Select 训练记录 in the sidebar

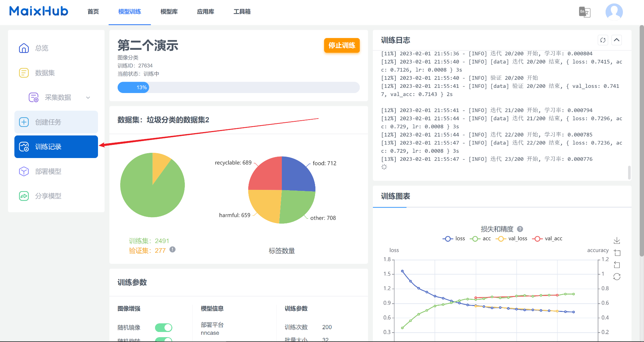pyautogui.click(x=56, y=147)
